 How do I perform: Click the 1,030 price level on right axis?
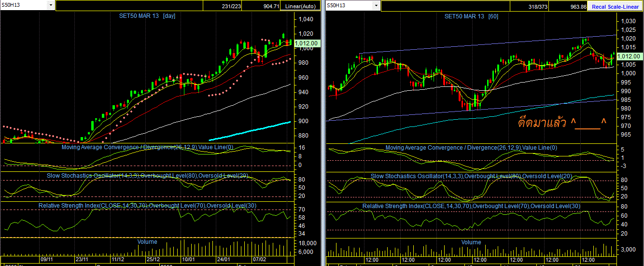[x=629, y=21]
